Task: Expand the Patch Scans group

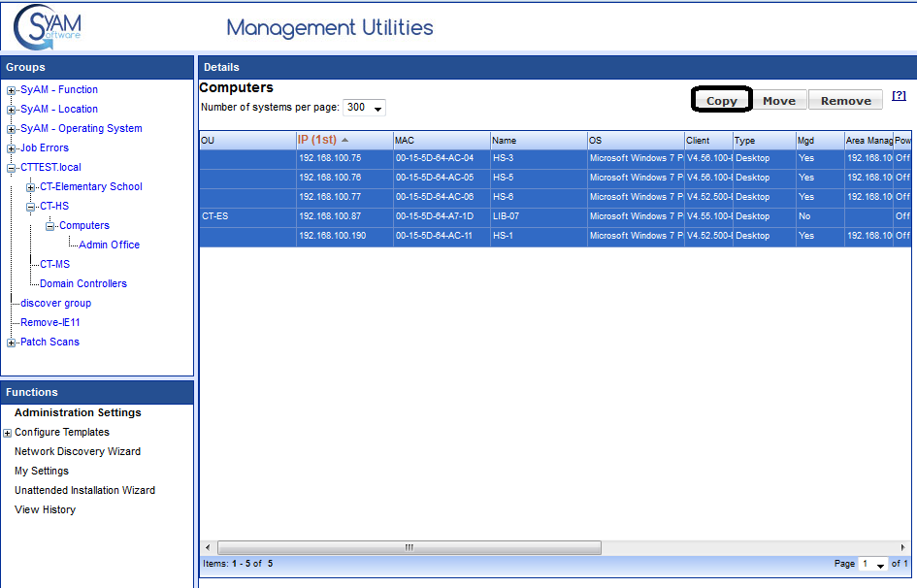Action: click(12, 343)
